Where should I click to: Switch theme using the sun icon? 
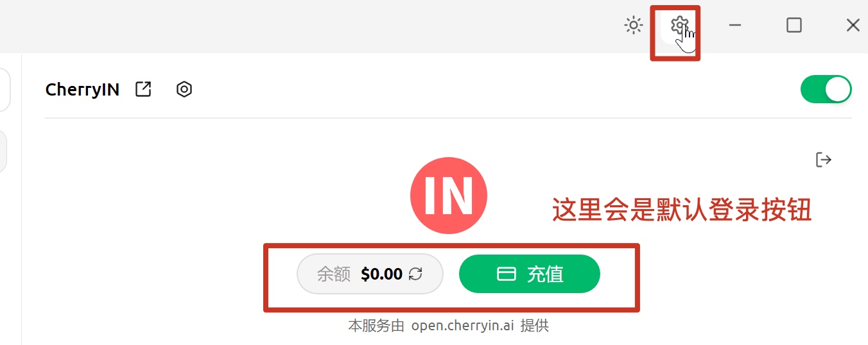point(634,26)
